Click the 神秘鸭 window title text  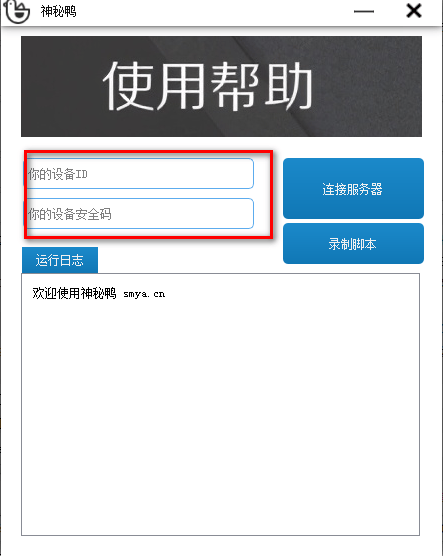(x=59, y=11)
